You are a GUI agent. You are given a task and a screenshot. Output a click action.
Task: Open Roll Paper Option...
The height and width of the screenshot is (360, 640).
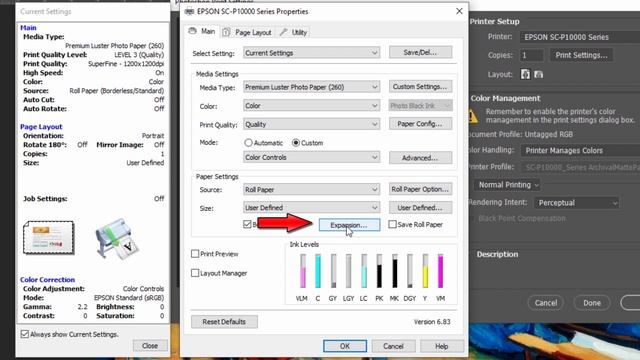(420, 189)
